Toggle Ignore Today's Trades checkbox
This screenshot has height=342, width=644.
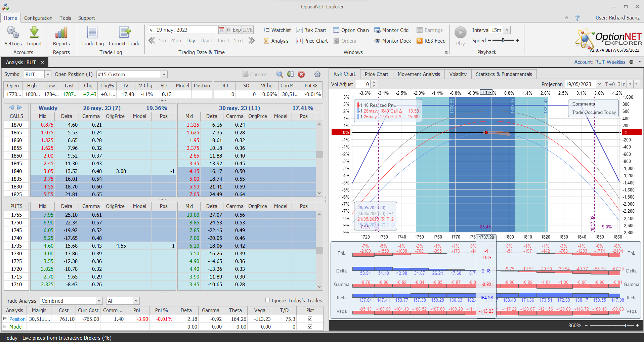[268, 300]
